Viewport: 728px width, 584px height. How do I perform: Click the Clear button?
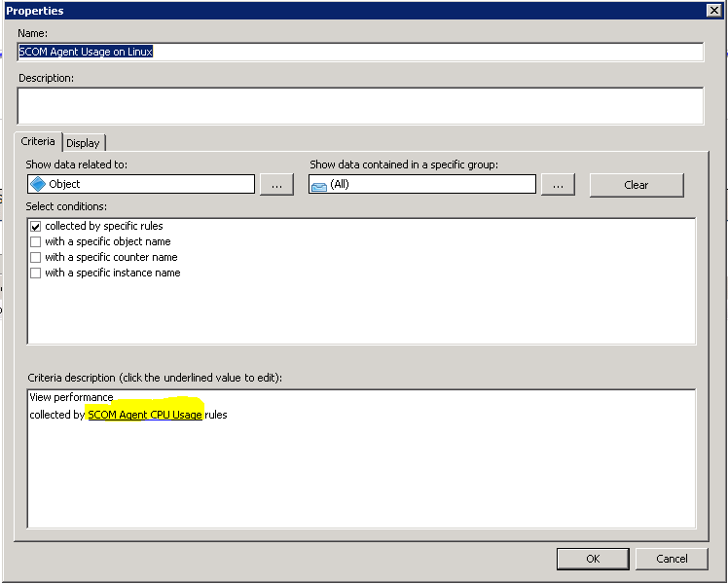(x=637, y=185)
